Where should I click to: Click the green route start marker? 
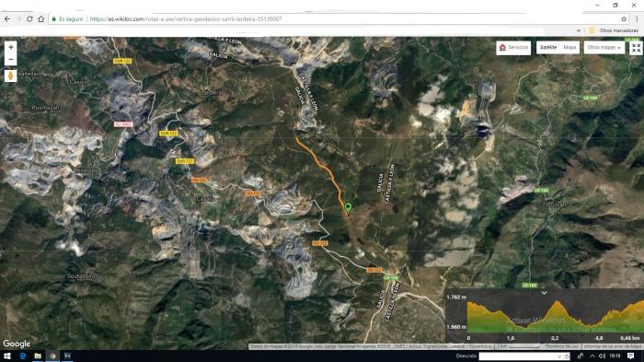(x=349, y=207)
